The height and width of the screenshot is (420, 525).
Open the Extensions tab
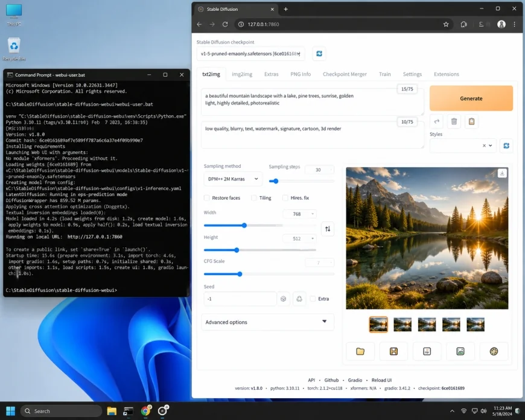pyautogui.click(x=447, y=74)
